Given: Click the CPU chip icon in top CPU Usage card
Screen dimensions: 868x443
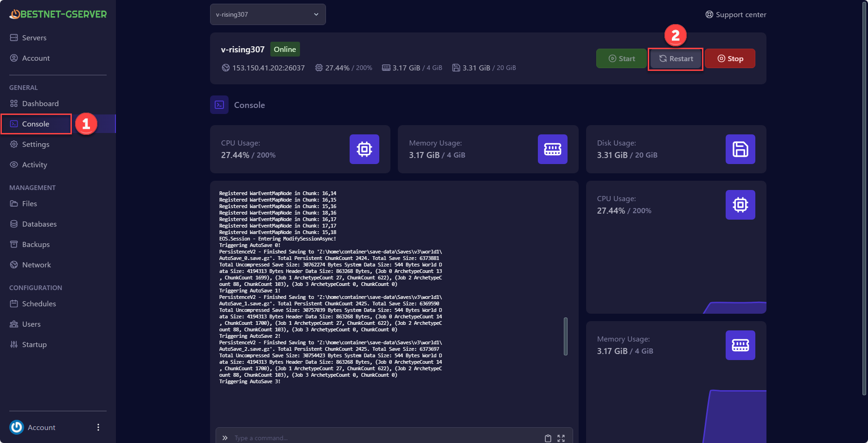Looking at the screenshot, I should 364,149.
